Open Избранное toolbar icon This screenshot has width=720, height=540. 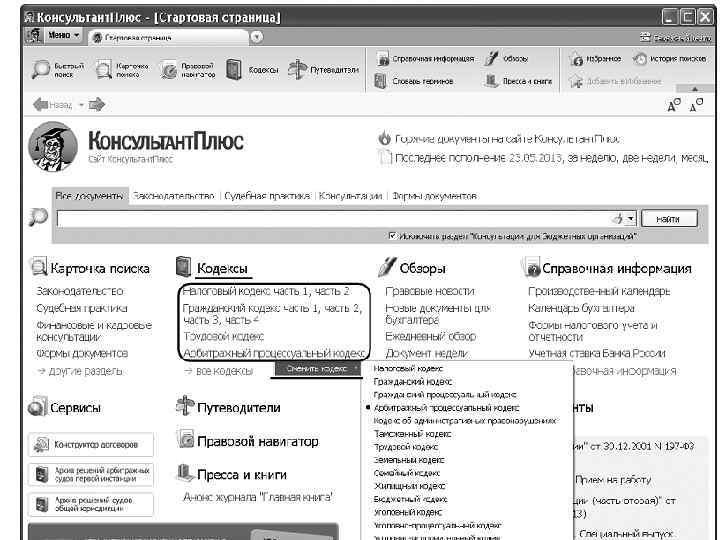pyautogui.click(x=576, y=59)
